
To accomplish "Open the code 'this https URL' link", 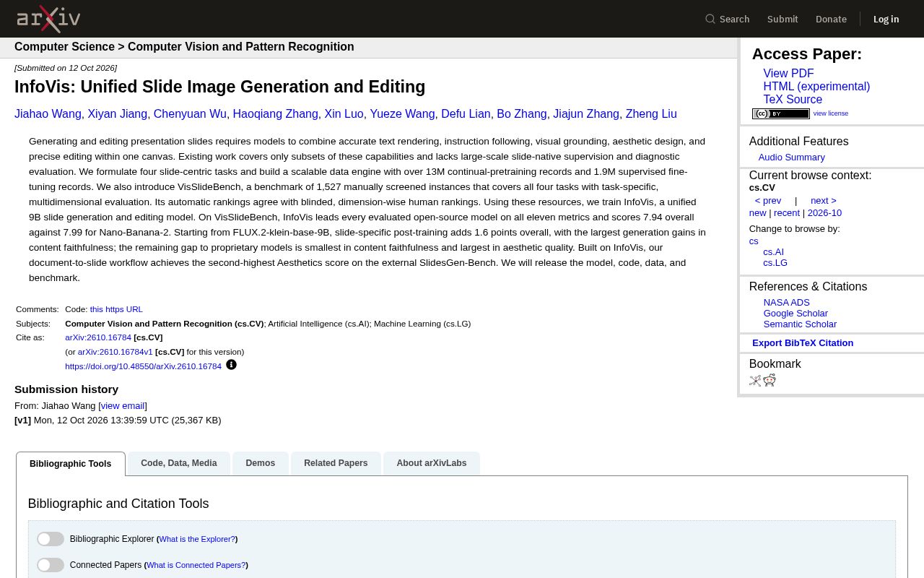I will pos(116,309).
